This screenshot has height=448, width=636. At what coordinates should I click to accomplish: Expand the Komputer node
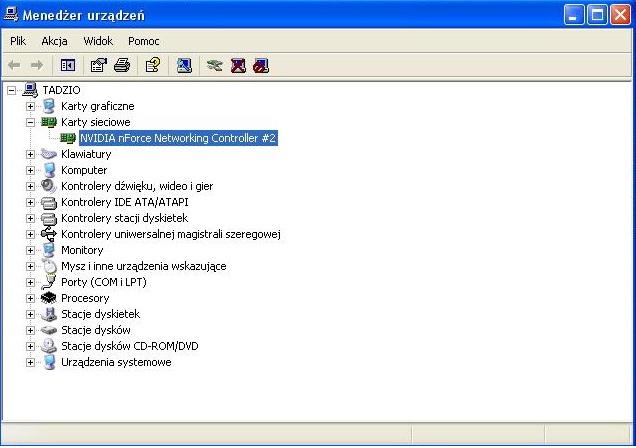tap(30, 170)
